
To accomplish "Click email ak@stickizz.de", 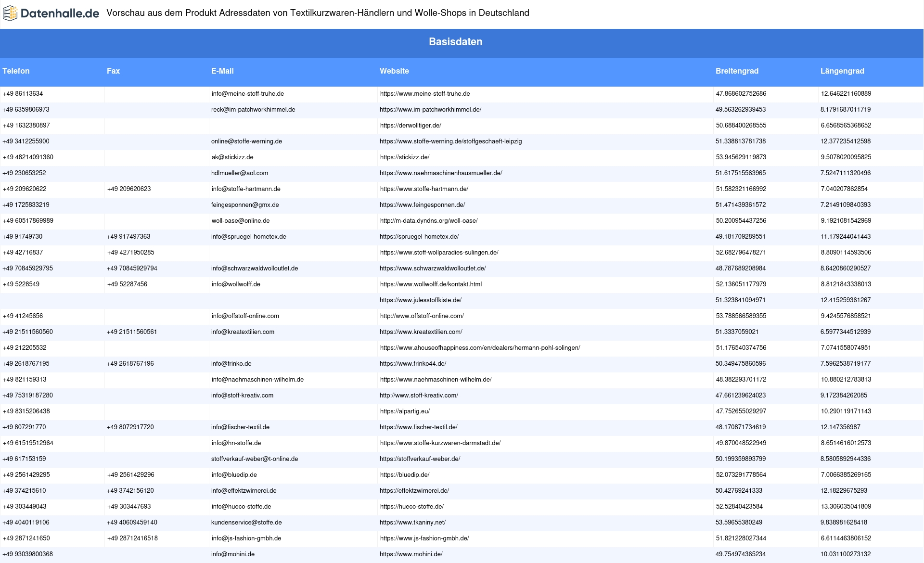I will point(232,157).
